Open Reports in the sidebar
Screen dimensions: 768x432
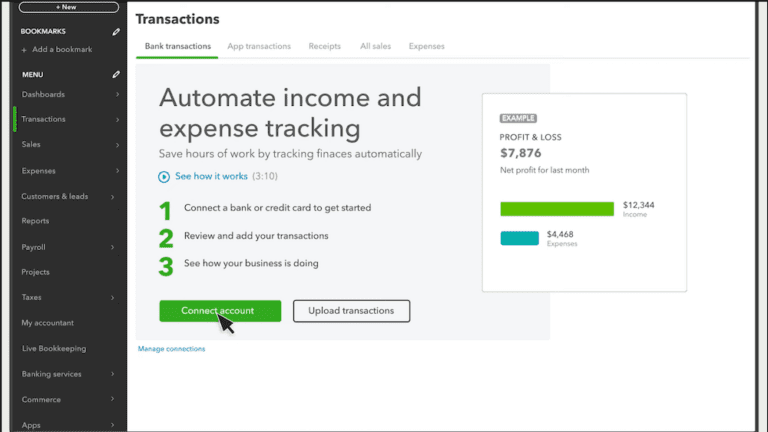(x=35, y=221)
